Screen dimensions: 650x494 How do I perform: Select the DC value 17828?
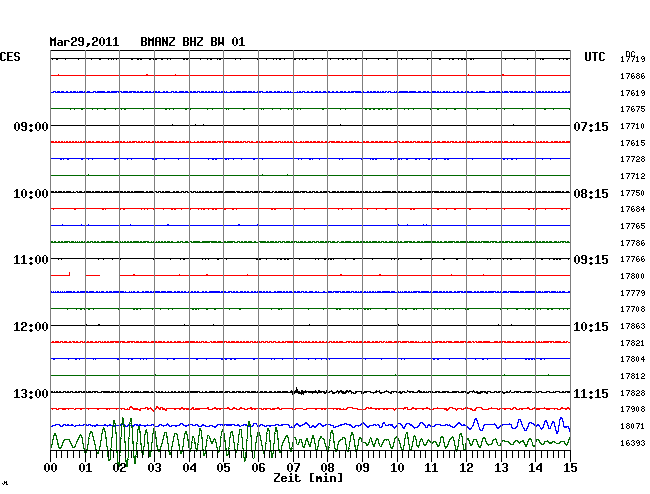[633, 393]
